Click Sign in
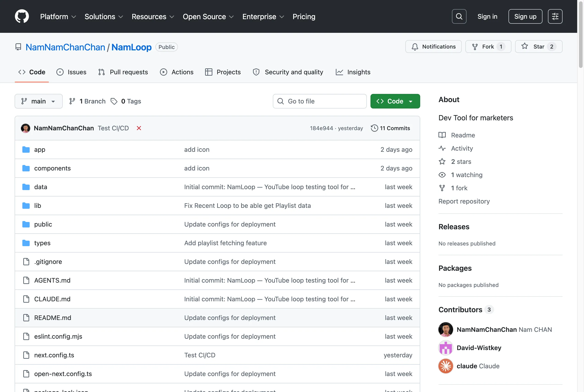 (x=487, y=16)
